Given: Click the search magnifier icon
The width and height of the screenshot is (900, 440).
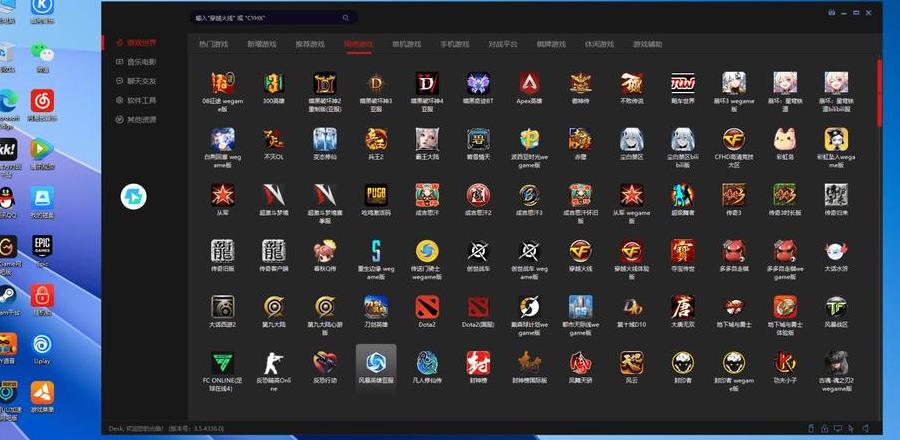Looking at the screenshot, I should pos(346,18).
